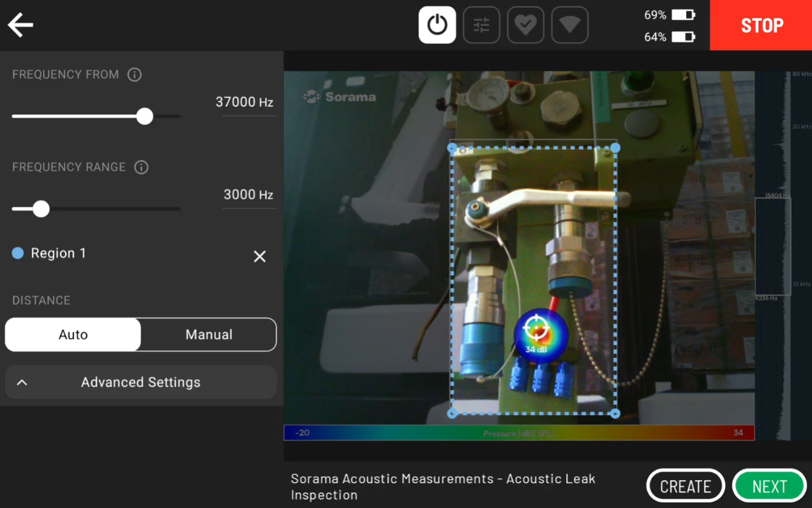This screenshot has width=812, height=508.
Task: Toggle the power button in the toolbar
Action: pos(437,25)
